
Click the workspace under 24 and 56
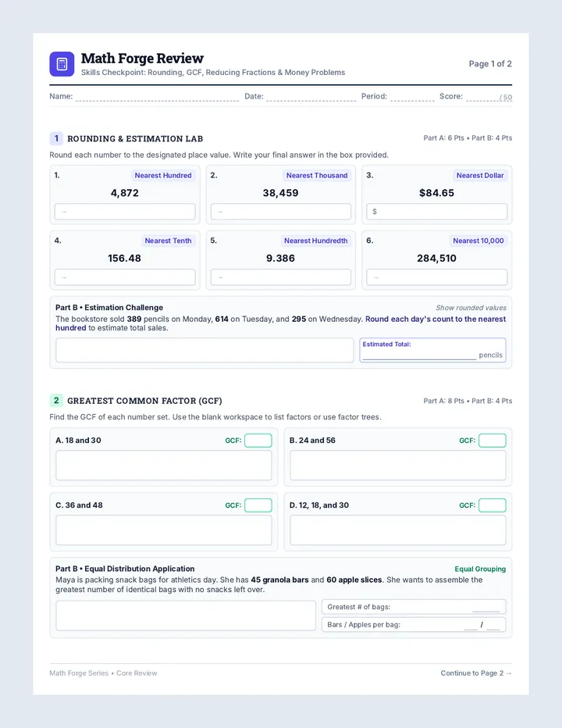398,466
